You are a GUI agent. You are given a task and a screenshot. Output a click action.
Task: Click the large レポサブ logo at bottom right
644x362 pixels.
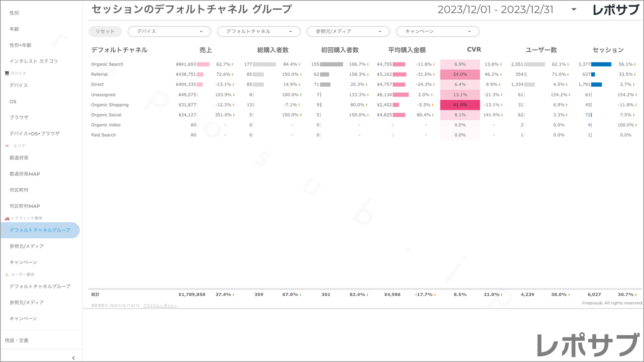click(x=588, y=345)
